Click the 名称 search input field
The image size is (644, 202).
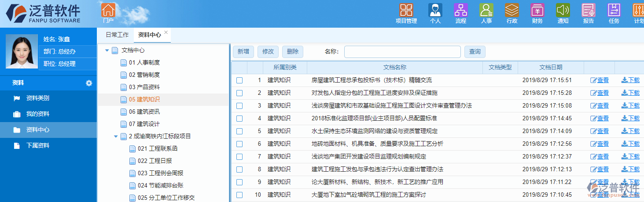tap(402, 52)
